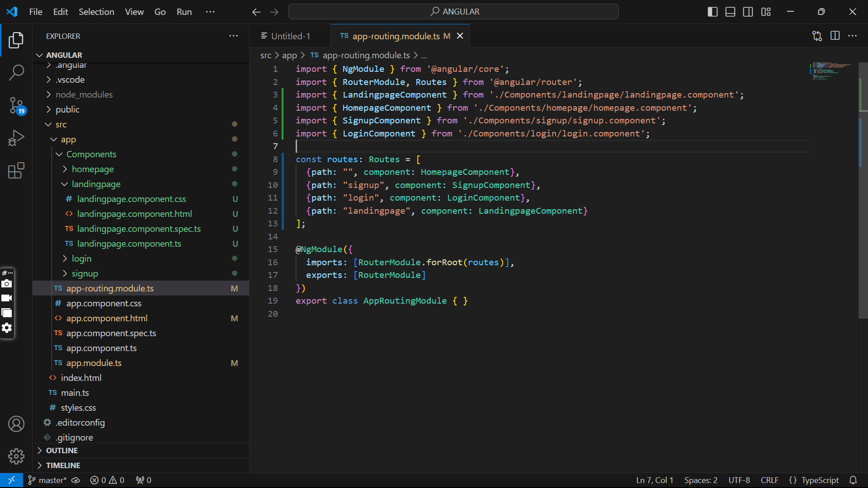Open notifications bell in status bar
The height and width of the screenshot is (488, 868).
point(853,480)
